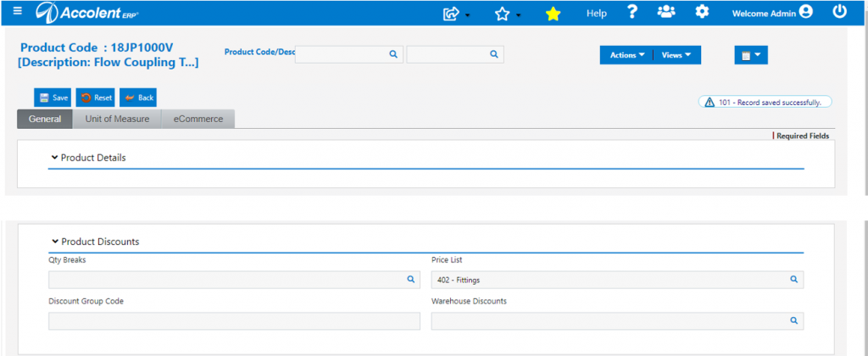Open the share/export icon in the top bar
The width and height of the screenshot is (868, 356).
click(x=451, y=14)
